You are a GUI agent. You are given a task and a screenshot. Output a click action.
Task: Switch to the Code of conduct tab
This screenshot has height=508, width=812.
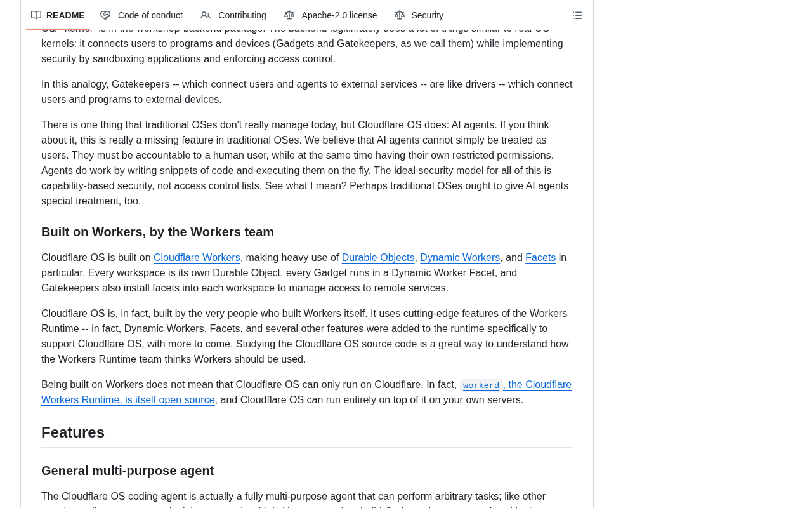click(x=141, y=15)
